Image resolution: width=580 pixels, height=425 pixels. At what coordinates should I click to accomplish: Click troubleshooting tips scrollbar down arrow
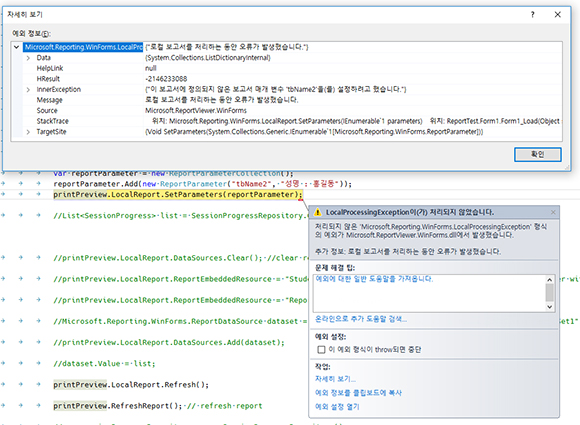click(x=549, y=307)
